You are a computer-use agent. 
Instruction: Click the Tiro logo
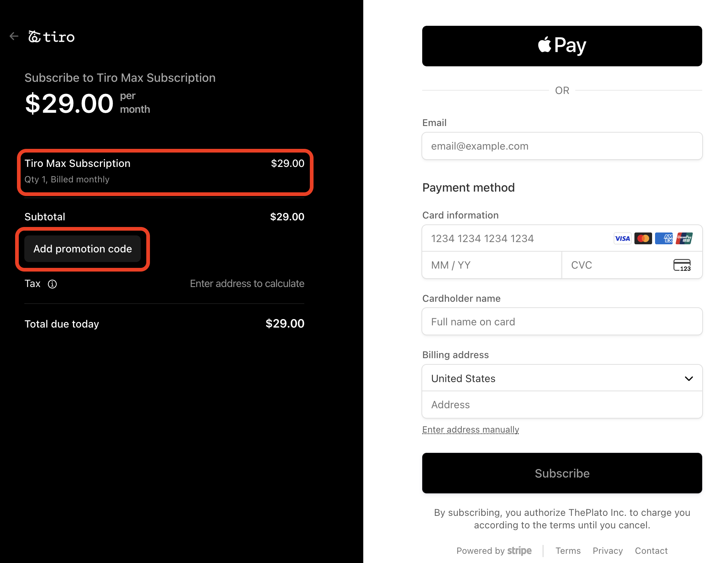tap(52, 37)
